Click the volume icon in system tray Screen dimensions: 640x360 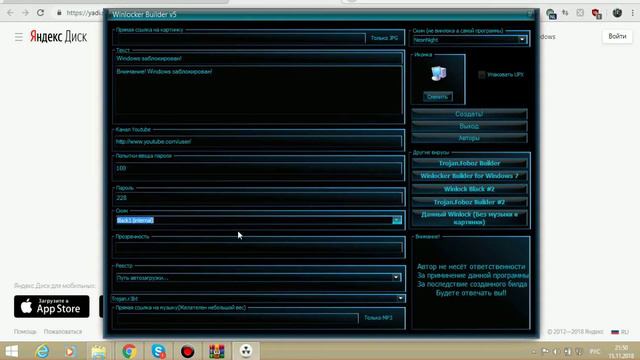556,351
